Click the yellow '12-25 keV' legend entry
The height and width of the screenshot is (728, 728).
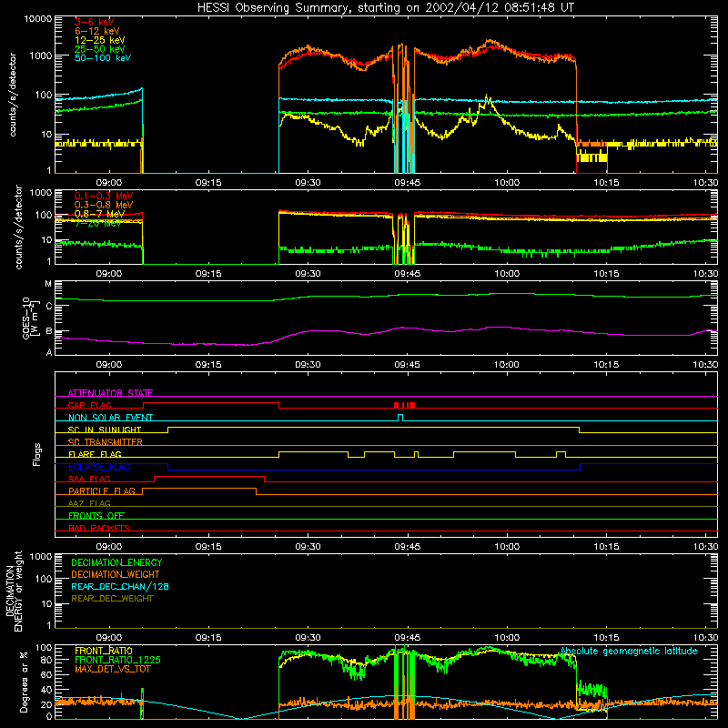(100, 40)
